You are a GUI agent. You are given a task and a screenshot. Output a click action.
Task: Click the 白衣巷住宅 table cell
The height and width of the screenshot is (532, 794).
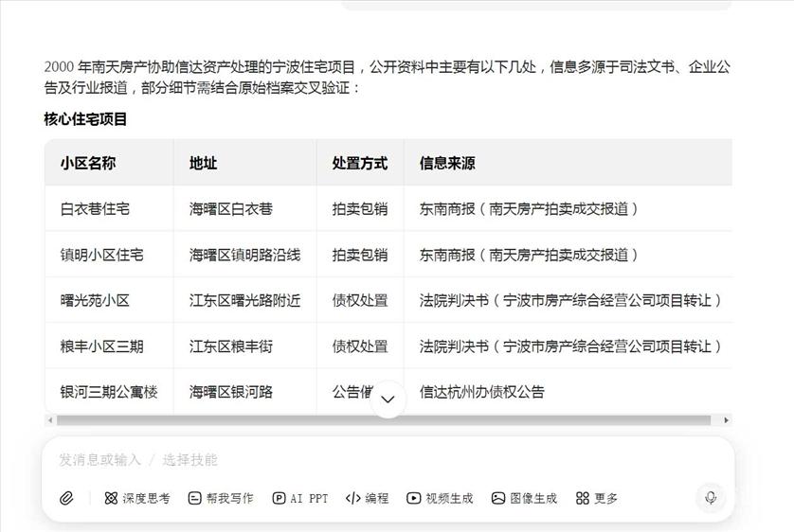[x=95, y=209]
